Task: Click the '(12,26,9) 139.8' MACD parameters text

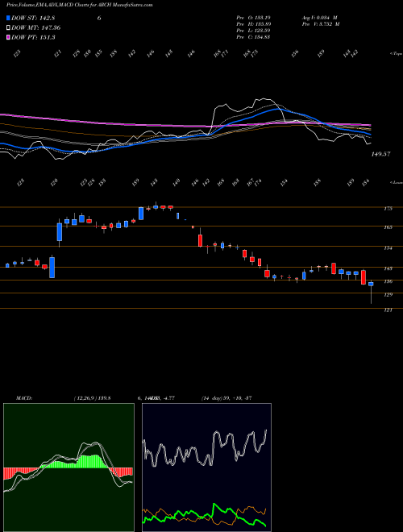Action: [92, 398]
